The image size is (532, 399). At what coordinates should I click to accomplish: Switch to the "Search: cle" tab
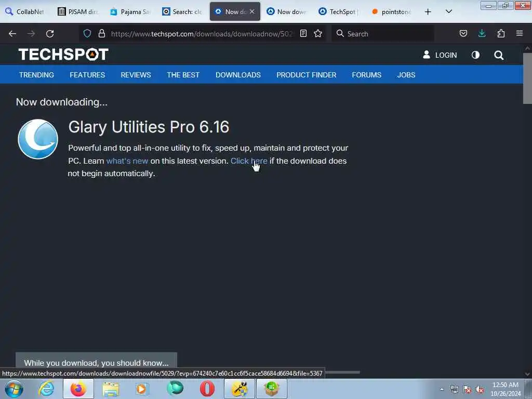182,11
